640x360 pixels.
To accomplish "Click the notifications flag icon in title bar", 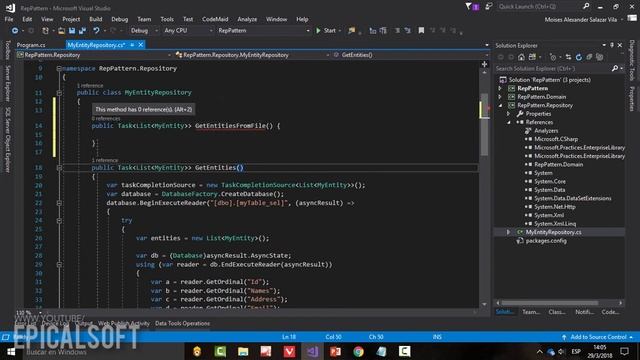I will tap(468, 7).
